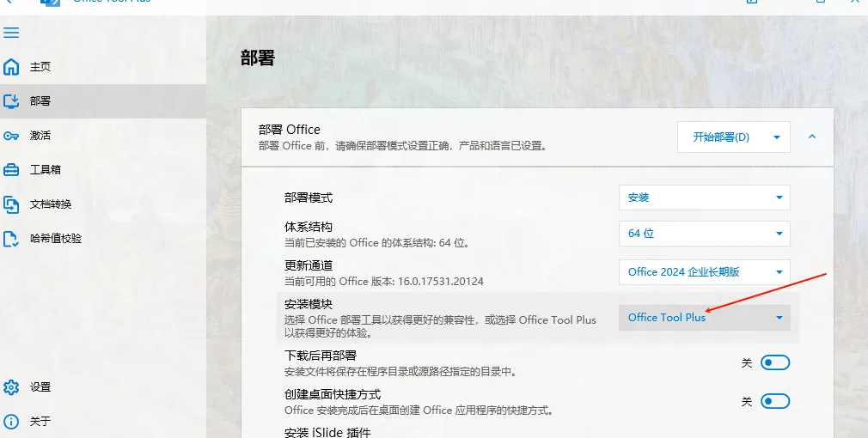Expand the 体系结构 dropdown showing 64 位
868x438 pixels.
click(704, 234)
